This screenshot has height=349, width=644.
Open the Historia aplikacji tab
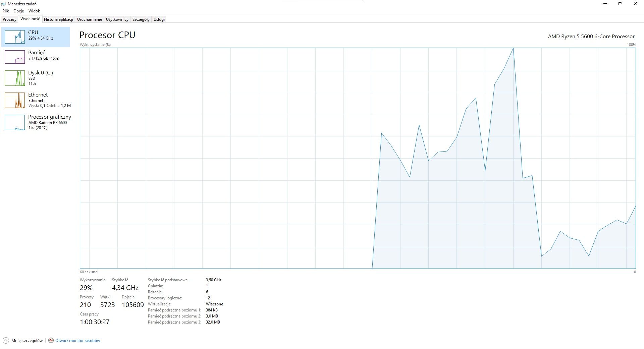58,19
